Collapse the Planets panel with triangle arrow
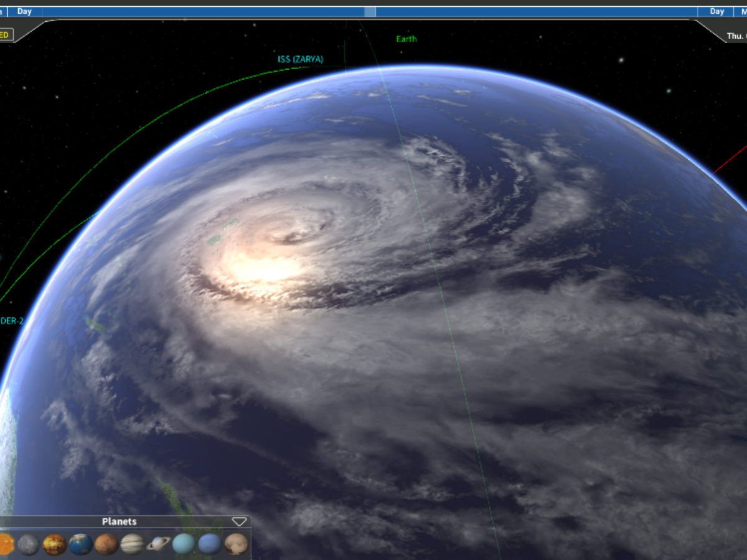The width and height of the screenshot is (747, 560). tap(239, 521)
